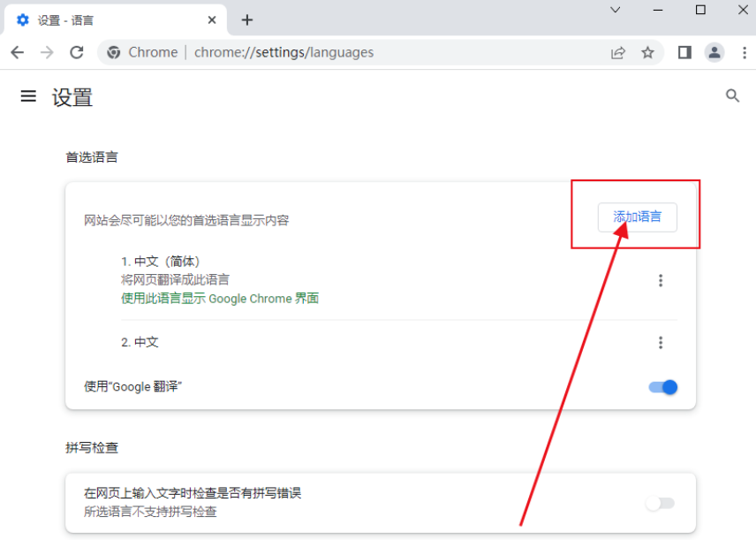
Task: Close the 设置 - 语言 tab
Action: 212,19
